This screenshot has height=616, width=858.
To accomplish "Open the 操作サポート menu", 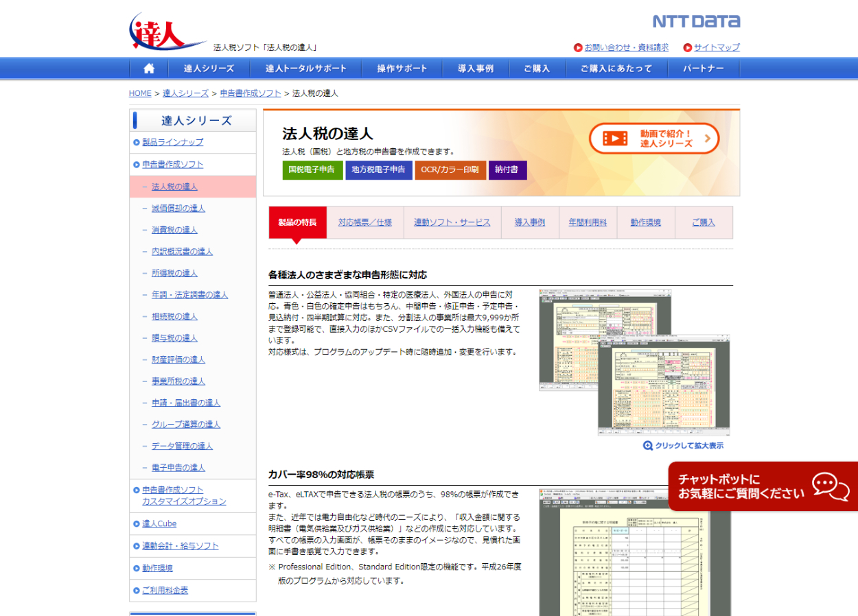I will click(402, 69).
